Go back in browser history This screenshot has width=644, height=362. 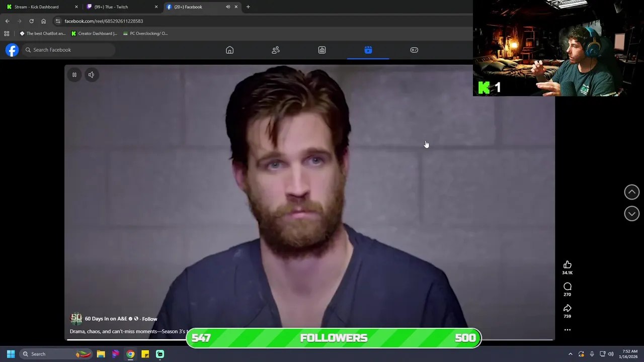click(x=7, y=21)
